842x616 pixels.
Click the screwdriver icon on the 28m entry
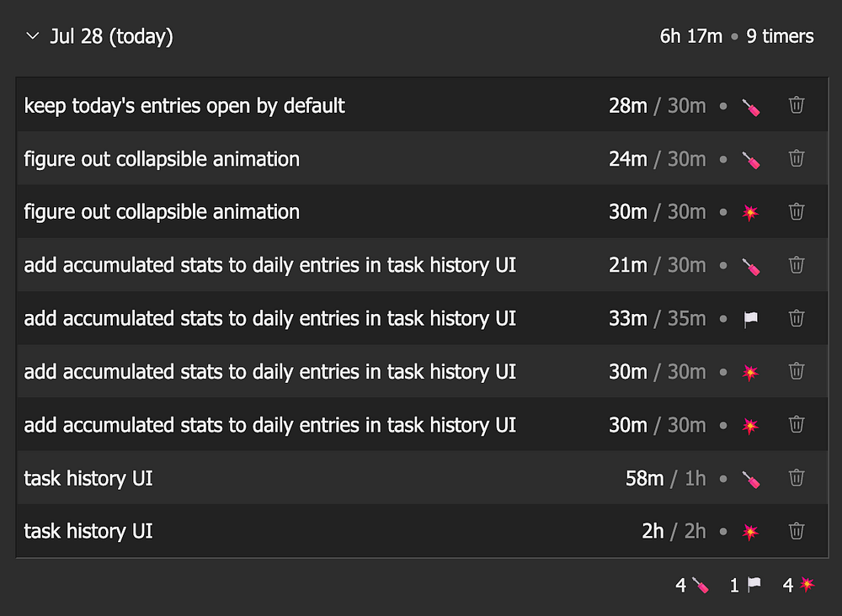[750, 106]
